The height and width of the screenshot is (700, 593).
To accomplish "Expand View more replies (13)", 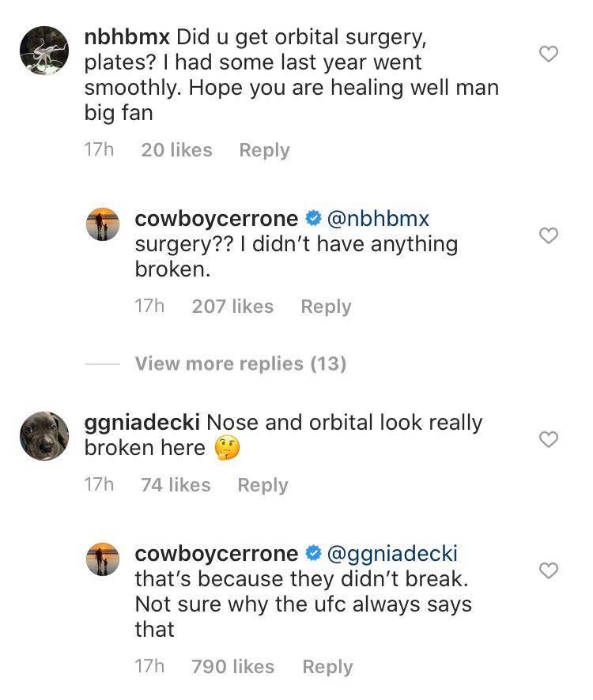I will click(x=240, y=363).
